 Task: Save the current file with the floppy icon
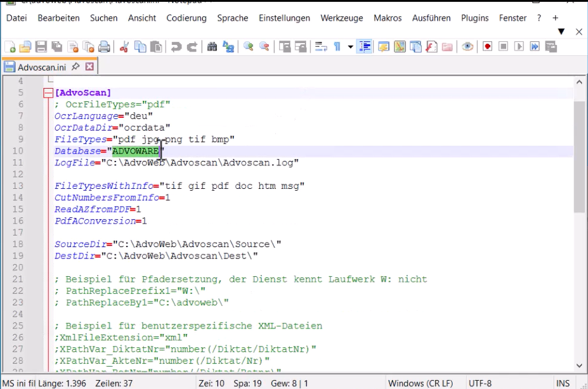[x=41, y=47]
